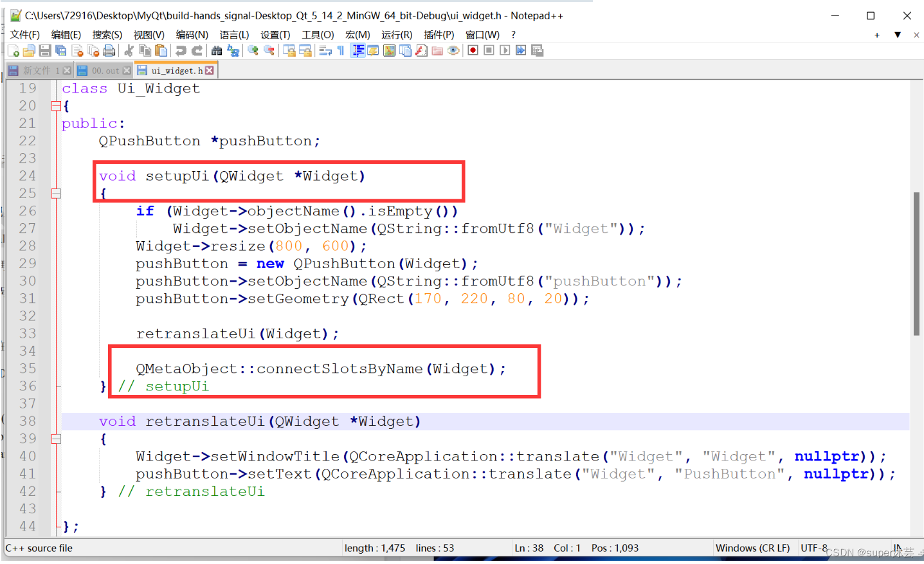The width and height of the screenshot is (924, 564).
Task: Open the 插件(P) menu
Action: coord(439,35)
